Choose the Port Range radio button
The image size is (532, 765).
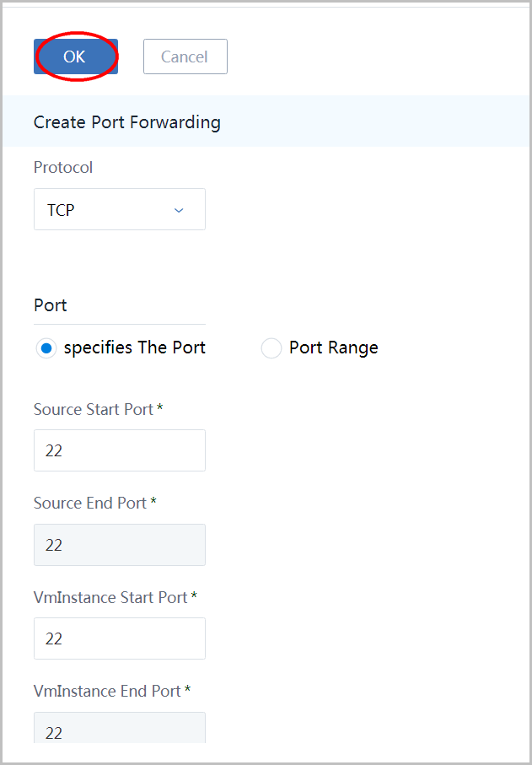pos(271,348)
